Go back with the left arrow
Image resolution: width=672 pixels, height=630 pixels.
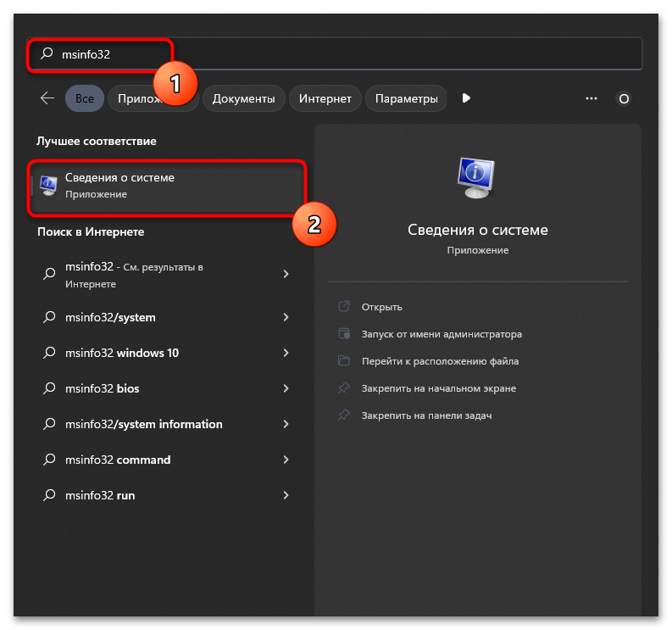[47, 98]
